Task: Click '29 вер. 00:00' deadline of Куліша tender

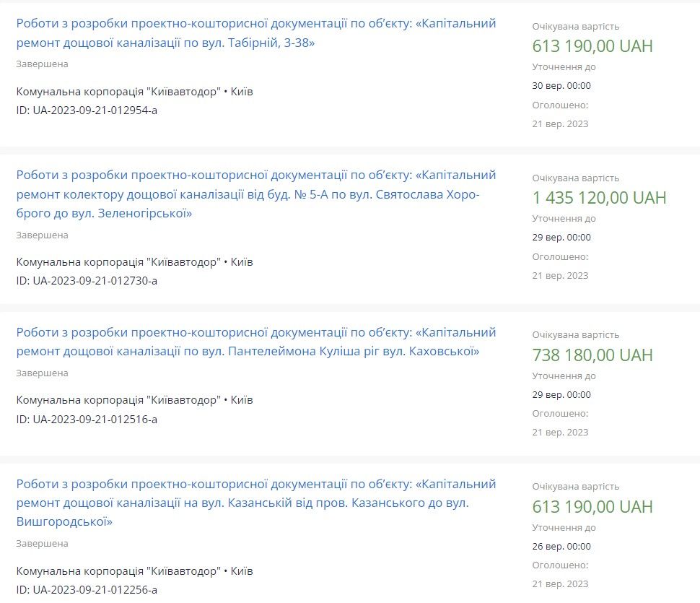Action: point(561,394)
